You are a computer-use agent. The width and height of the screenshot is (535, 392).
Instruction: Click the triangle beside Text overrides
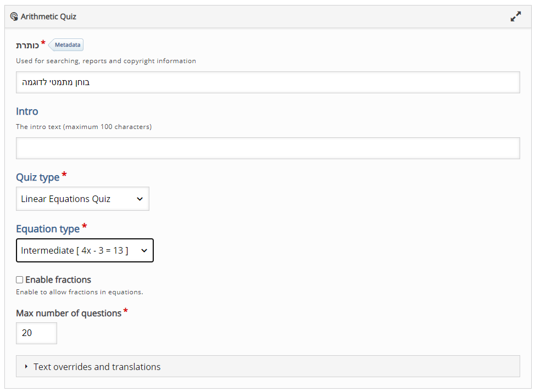point(26,366)
